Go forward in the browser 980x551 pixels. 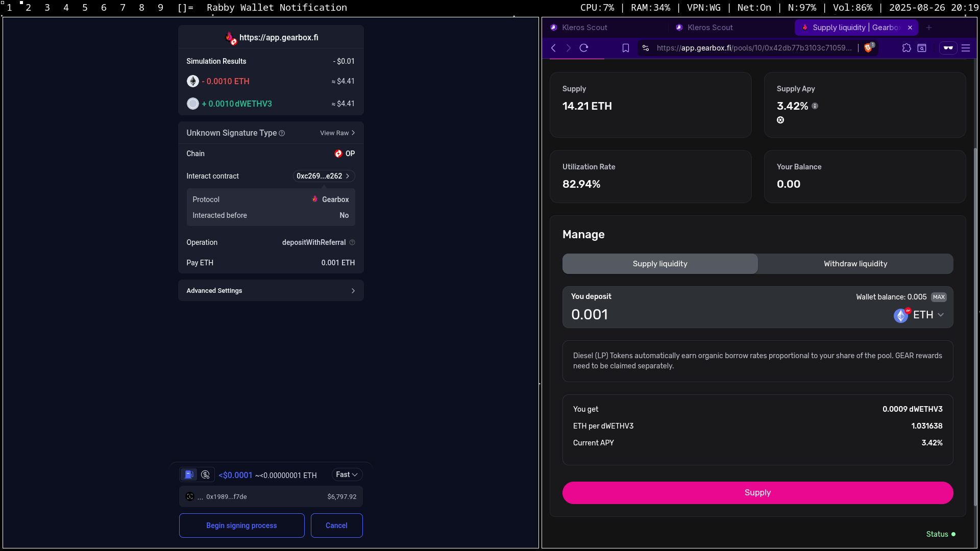point(569,48)
